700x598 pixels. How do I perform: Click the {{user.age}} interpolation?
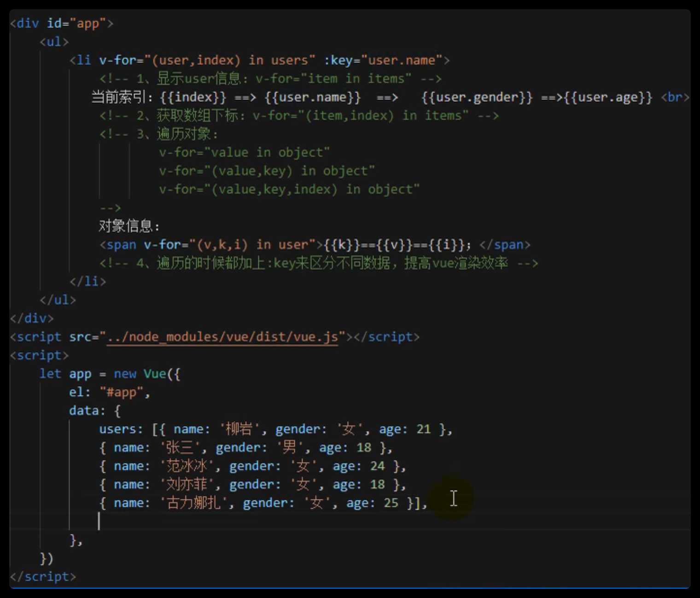[x=608, y=97]
